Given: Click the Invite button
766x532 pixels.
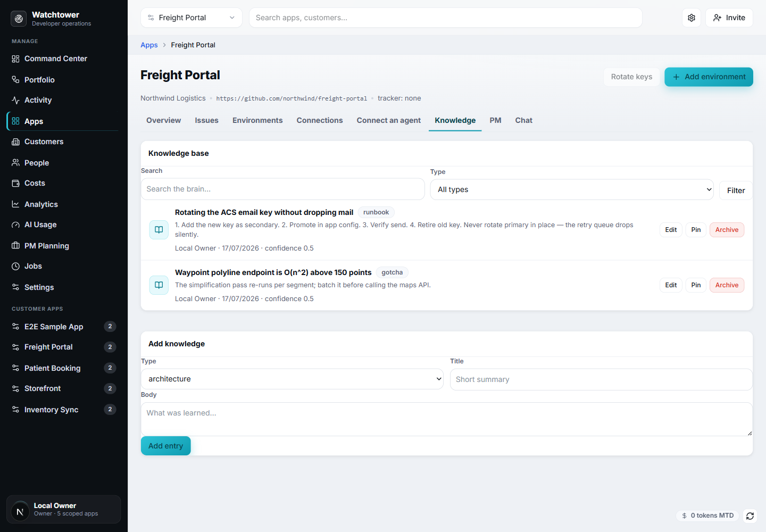Looking at the screenshot, I should click(729, 18).
